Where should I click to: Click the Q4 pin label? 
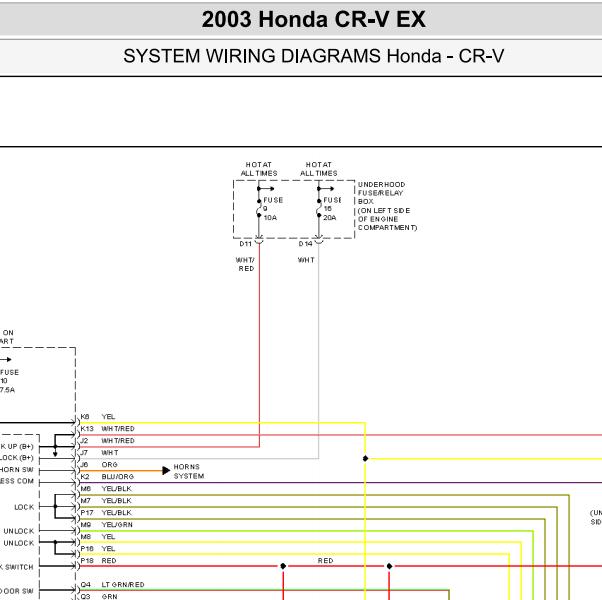86,584
